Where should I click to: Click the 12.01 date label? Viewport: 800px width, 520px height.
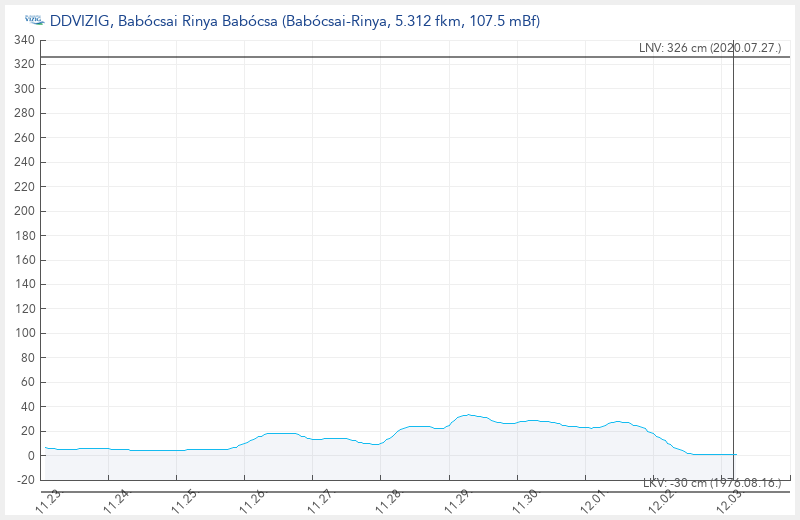click(594, 498)
